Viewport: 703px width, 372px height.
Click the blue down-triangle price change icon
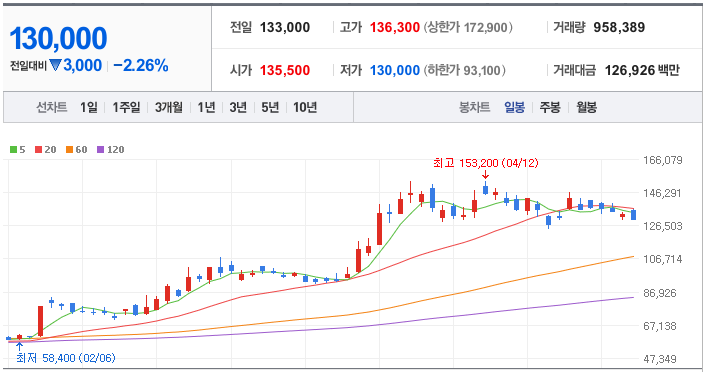[x=55, y=66]
